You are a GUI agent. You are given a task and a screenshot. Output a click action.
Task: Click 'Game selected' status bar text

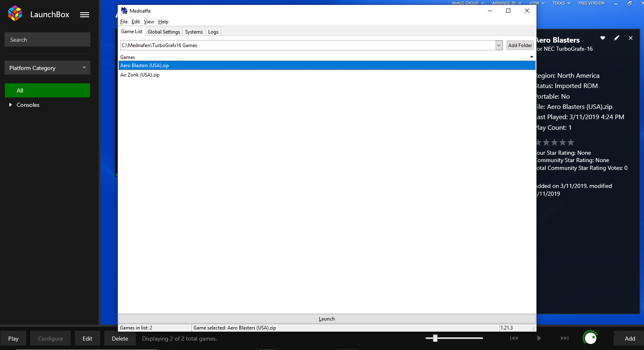pos(235,328)
